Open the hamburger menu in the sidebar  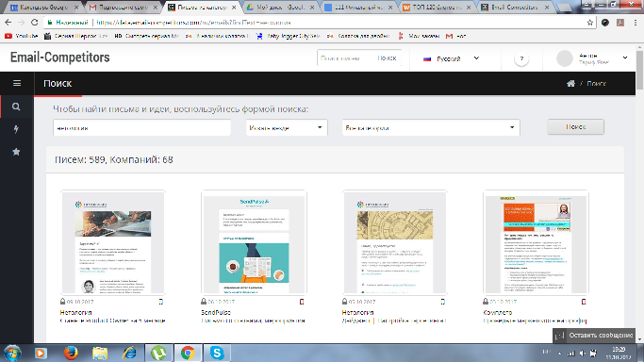[x=17, y=83]
